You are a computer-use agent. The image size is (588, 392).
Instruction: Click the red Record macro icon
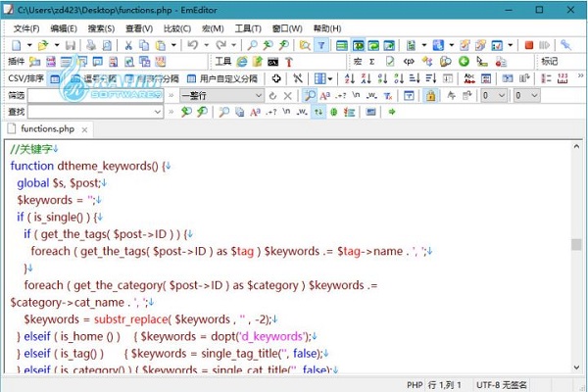[529, 45]
